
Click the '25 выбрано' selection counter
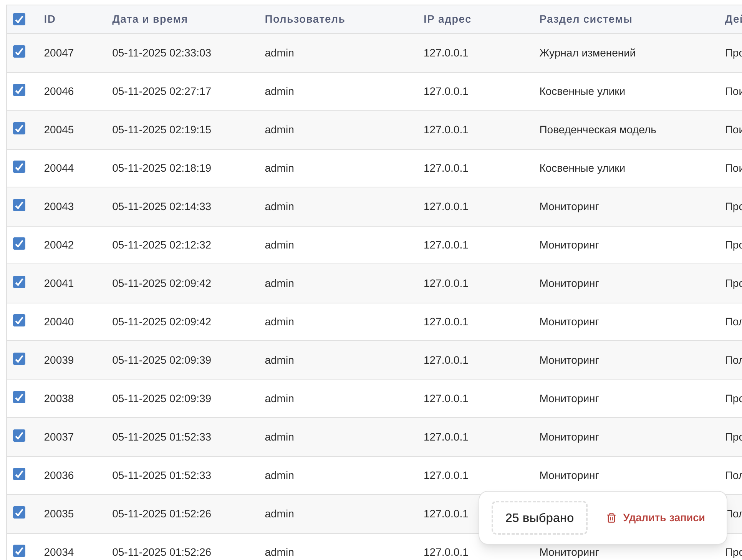coord(539,518)
